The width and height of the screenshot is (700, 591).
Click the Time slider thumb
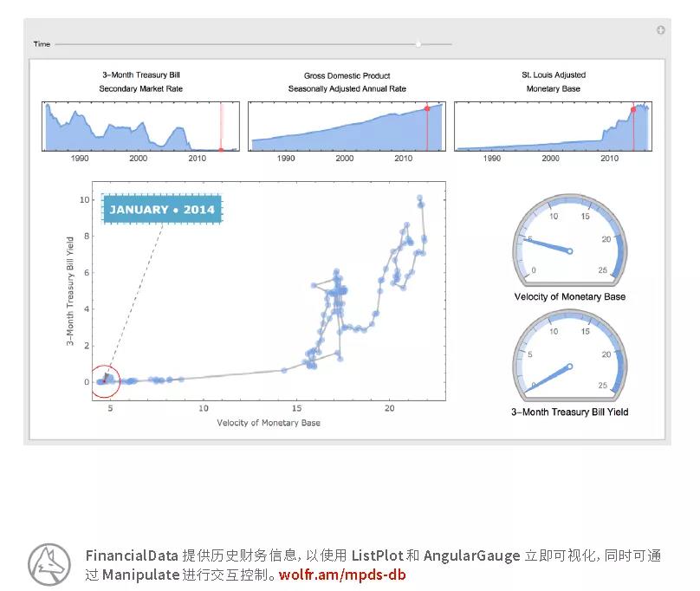coord(418,44)
